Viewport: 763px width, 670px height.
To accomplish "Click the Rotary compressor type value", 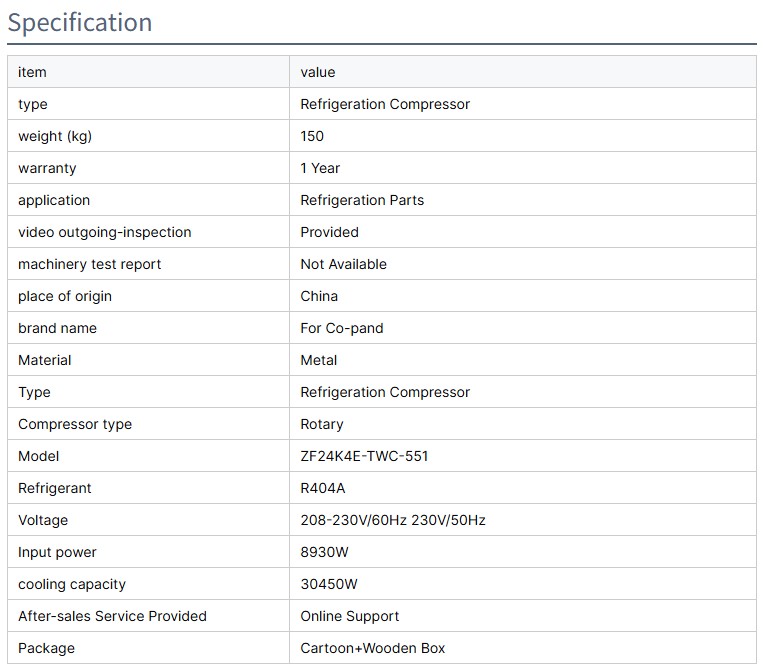I will tap(322, 424).
